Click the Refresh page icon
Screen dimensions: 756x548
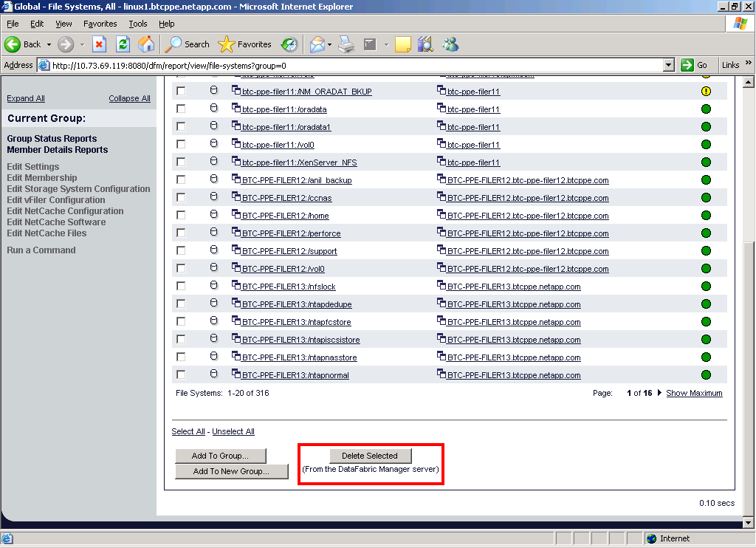tap(123, 44)
